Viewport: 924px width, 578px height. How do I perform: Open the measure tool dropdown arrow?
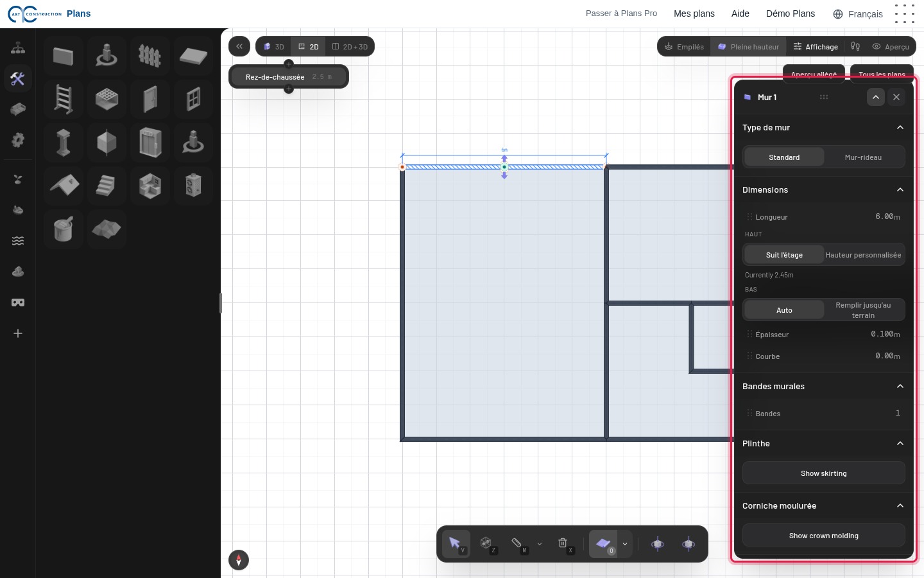tap(540, 544)
